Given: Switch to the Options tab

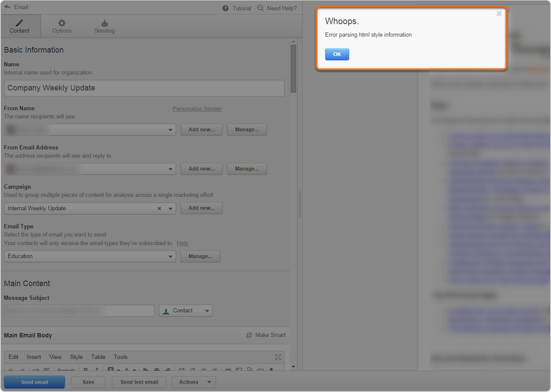Looking at the screenshot, I should [x=62, y=26].
